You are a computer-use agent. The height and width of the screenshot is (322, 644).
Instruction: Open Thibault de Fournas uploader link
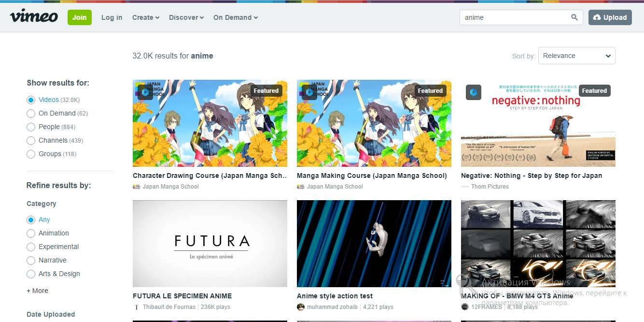point(169,307)
